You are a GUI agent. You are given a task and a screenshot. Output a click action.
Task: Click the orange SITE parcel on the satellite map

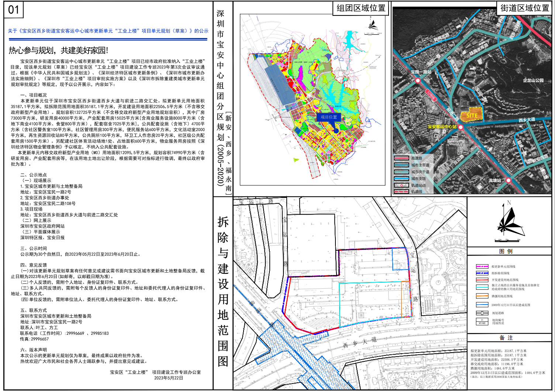point(472,114)
